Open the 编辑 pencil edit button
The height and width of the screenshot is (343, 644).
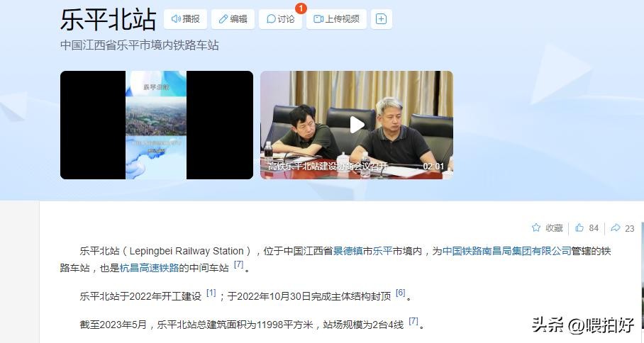pos(233,19)
